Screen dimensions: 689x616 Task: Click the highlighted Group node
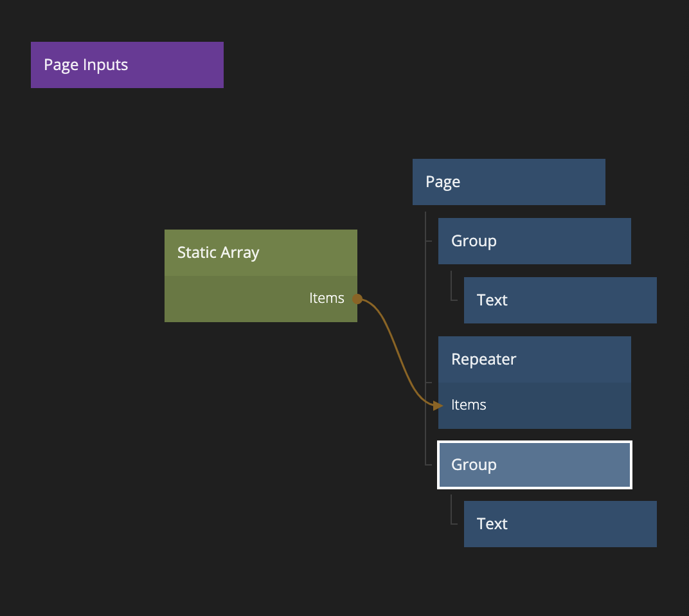[x=534, y=465]
